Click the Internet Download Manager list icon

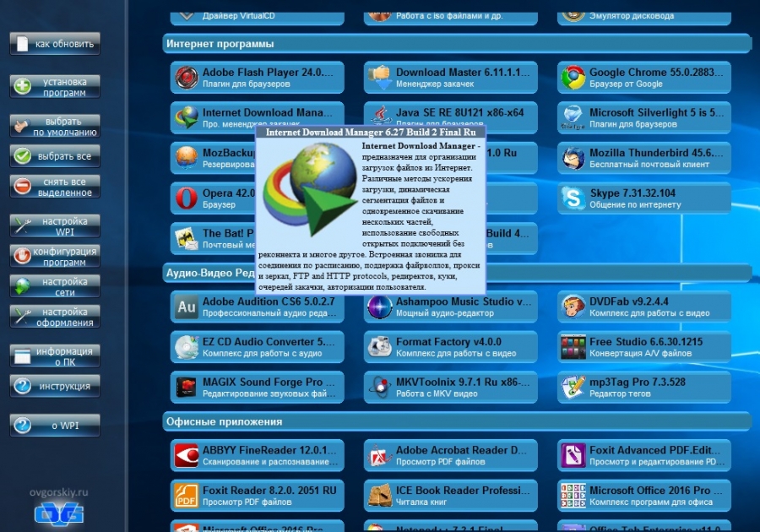[187, 117]
